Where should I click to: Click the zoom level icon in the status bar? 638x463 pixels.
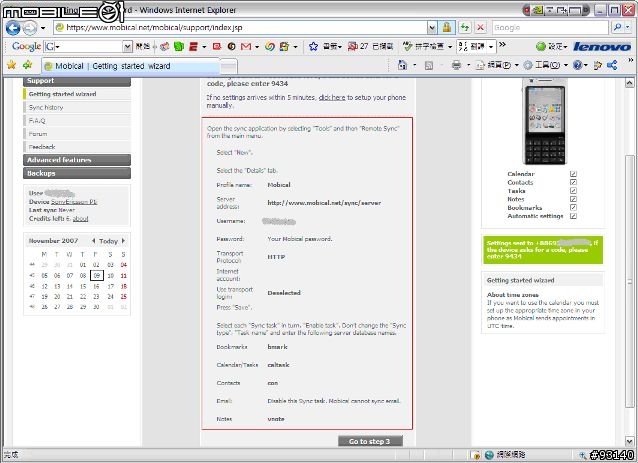pyautogui.click(x=584, y=455)
